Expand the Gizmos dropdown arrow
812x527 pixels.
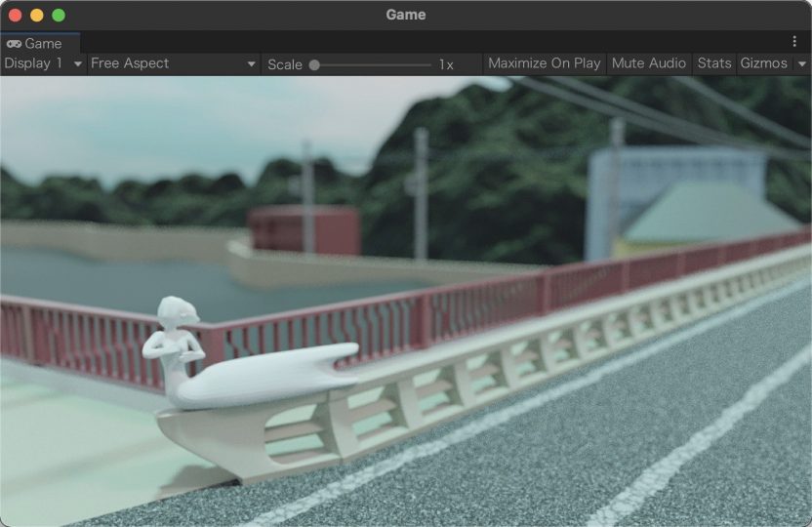point(801,64)
